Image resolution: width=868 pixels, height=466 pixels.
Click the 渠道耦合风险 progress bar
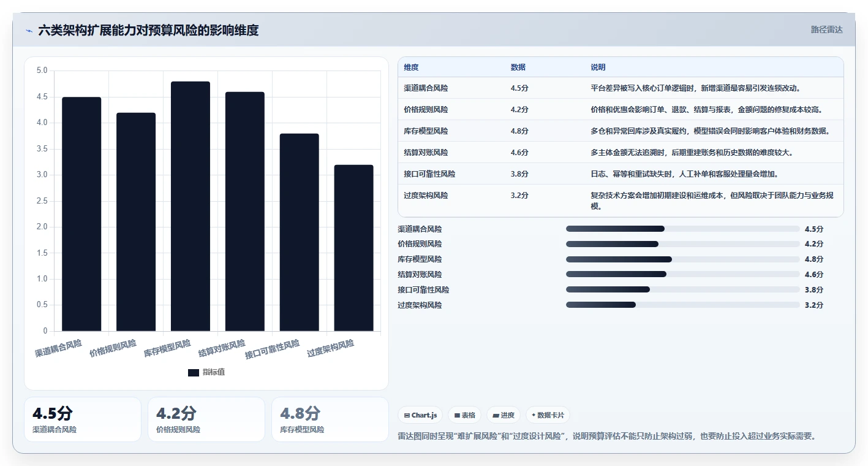click(683, 229)
